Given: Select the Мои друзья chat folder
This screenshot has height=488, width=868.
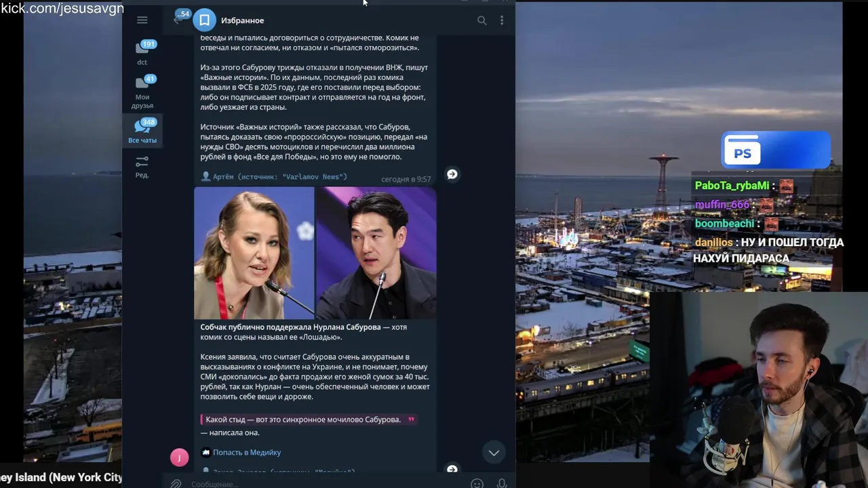Looking at the screenshot, I should (x=142, y=92).
